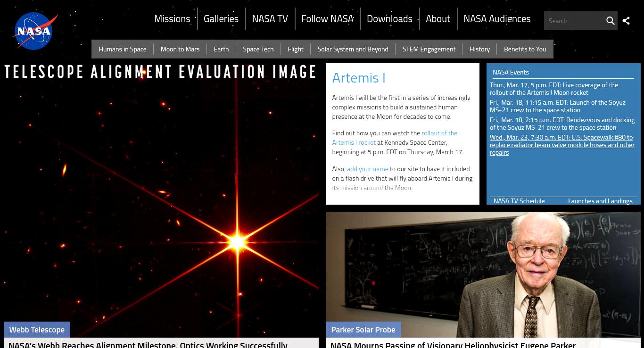Open Thur., Mar. 17 Artemis rollout event
Viewport: 644px width, 348px height.
[x=554, y=89]
